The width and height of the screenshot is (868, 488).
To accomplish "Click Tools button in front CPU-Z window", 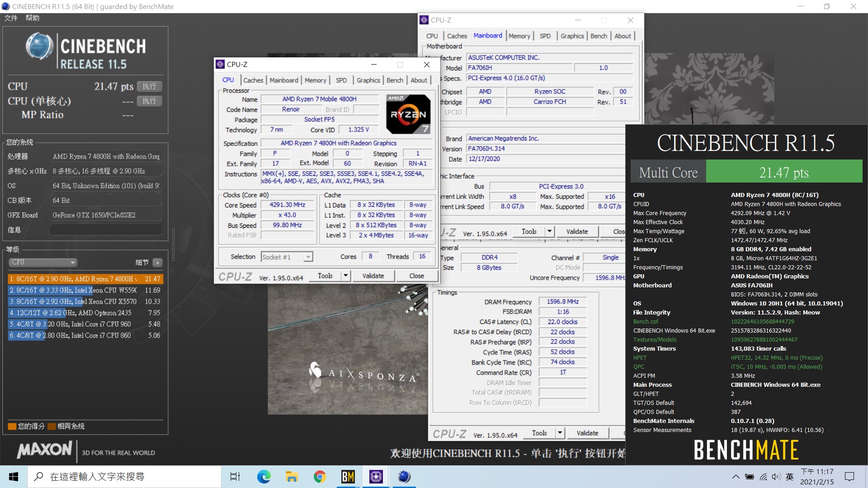I will (325, 276).
